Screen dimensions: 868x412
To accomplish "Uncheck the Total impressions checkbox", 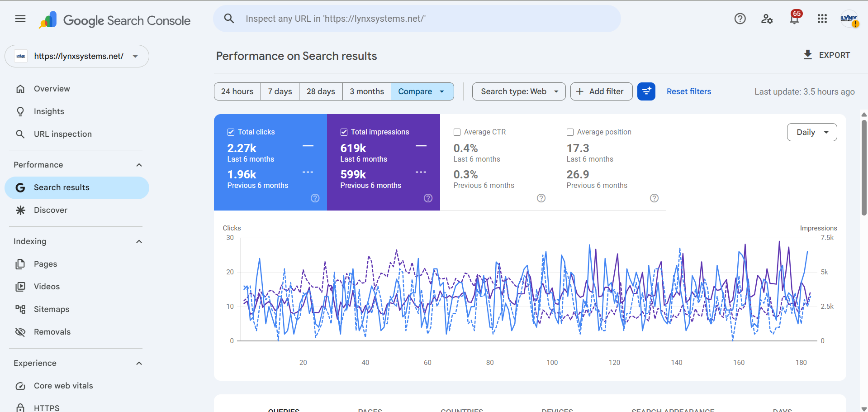I will 344,132.
